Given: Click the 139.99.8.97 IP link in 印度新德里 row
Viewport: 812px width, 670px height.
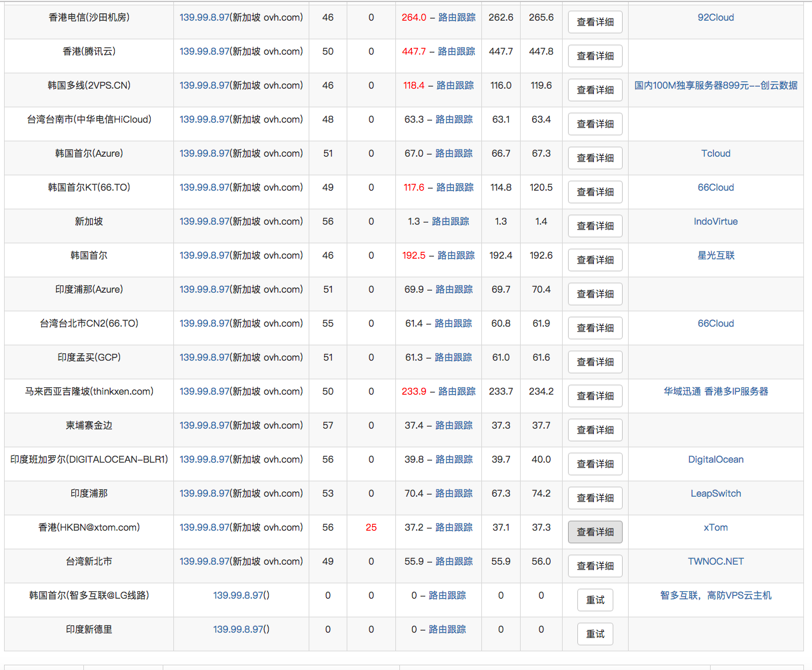Looking at the screenshot, I should pyautogui.click(x=238, y=629).
